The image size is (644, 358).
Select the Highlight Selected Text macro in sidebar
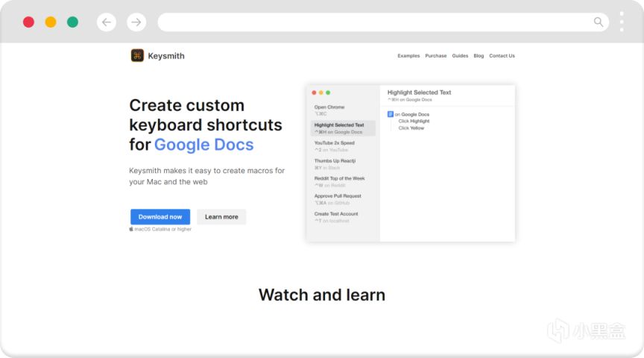pos(343,128)
